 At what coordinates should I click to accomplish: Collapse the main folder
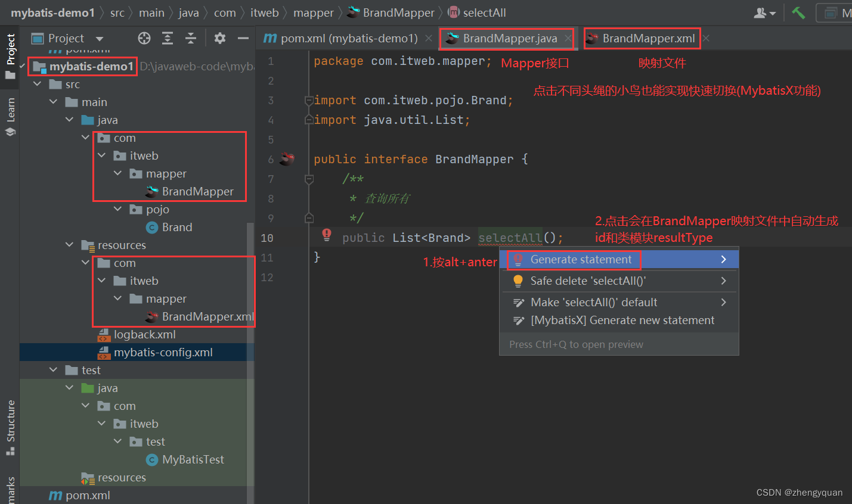[x=54, y=102]
